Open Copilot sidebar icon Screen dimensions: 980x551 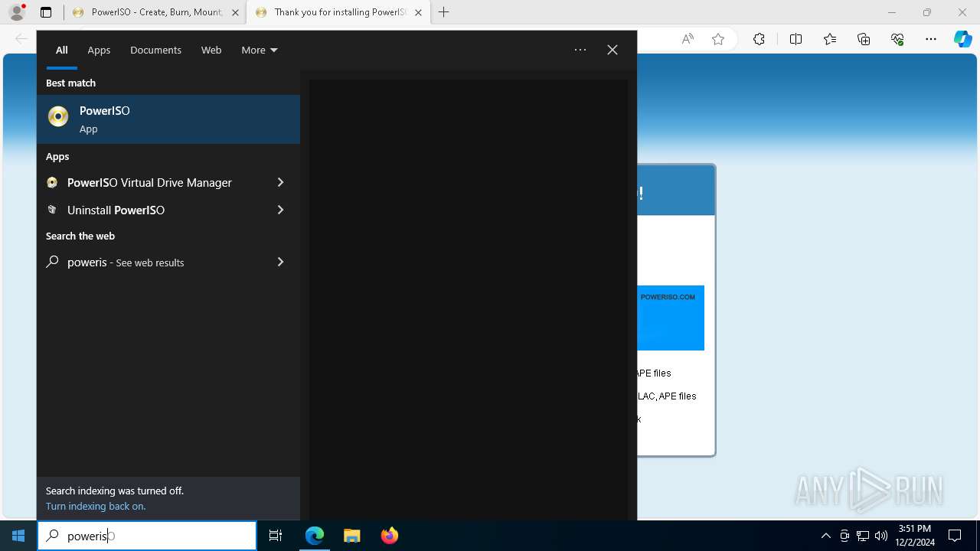(963, 39)
